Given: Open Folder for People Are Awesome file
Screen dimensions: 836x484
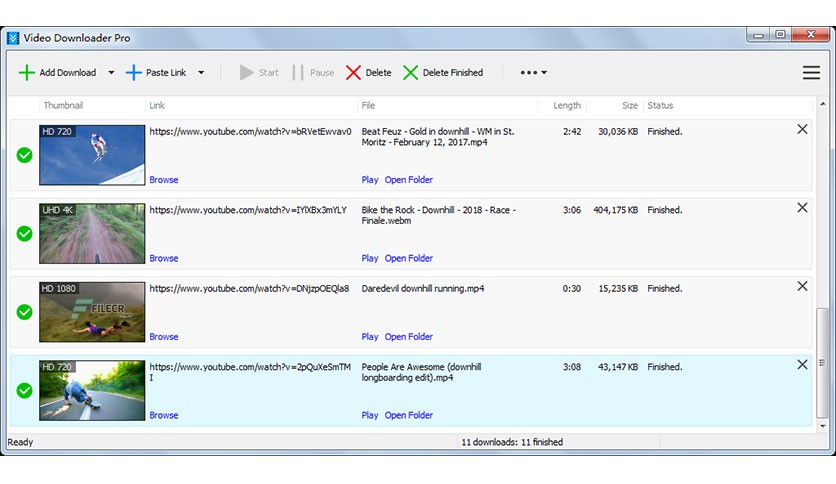Looking at the screenshot, I should [408, 415].
